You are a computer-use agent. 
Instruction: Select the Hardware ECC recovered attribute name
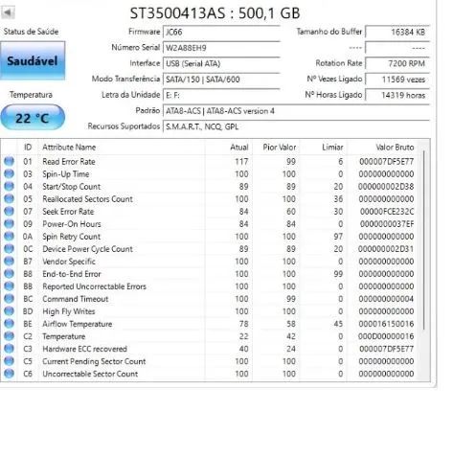[x=84, y=349]
